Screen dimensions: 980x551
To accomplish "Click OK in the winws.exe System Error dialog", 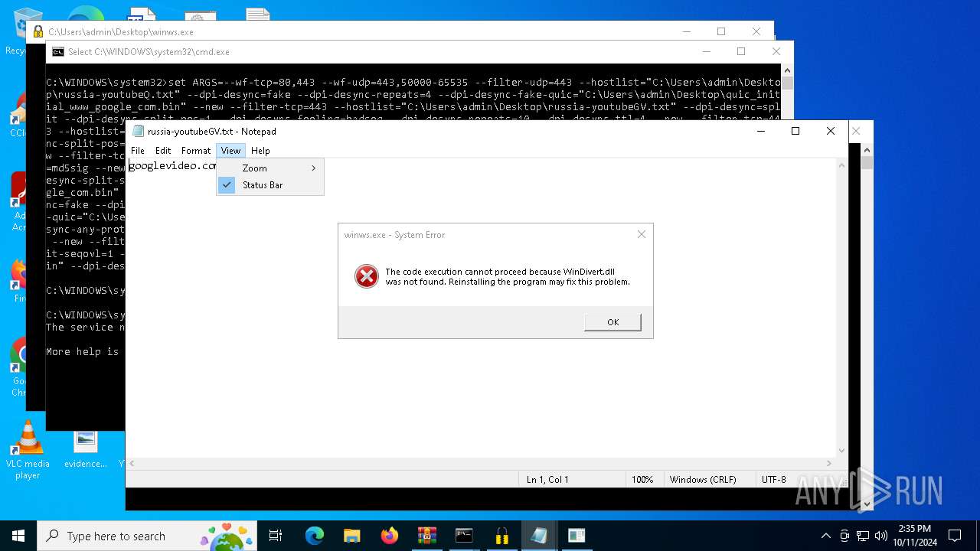I will tap(612, 322).
